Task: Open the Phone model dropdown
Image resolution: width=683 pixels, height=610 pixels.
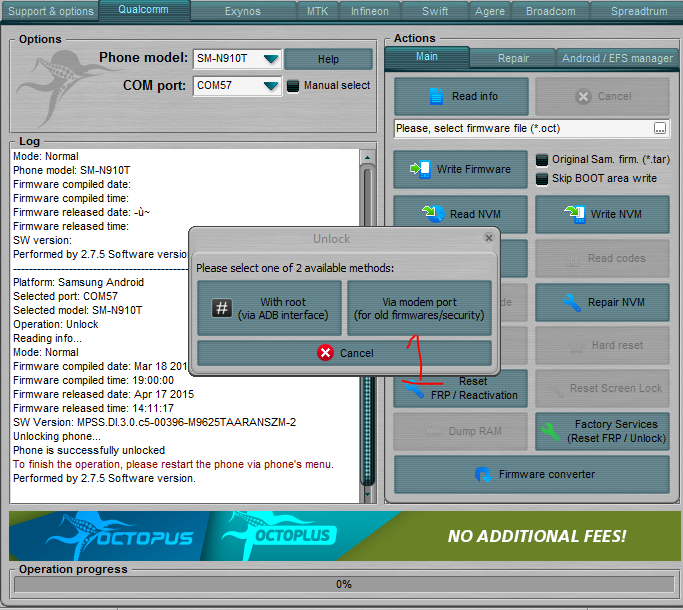Action: [x=270, y=59]
